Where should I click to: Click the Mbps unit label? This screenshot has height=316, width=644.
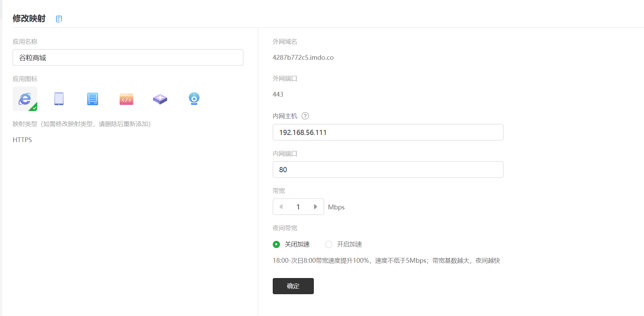pyautogui.click(x=336, y=207)
